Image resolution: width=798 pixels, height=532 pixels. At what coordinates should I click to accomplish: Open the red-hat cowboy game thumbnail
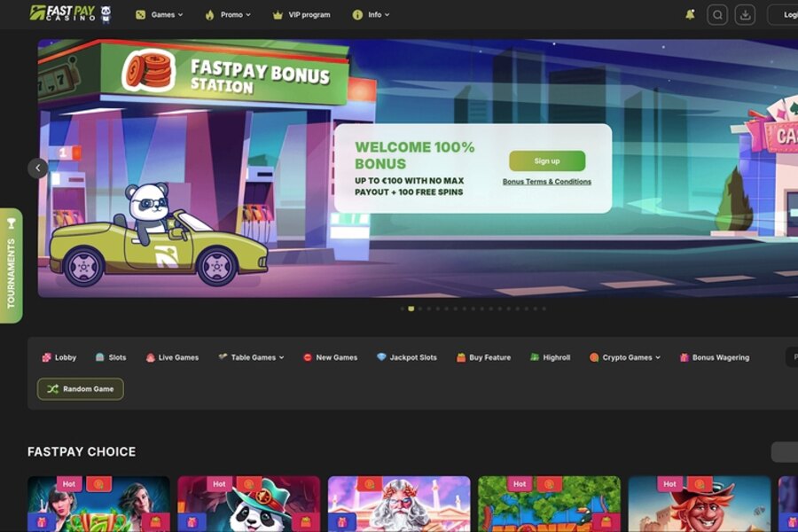coord(700,504)
